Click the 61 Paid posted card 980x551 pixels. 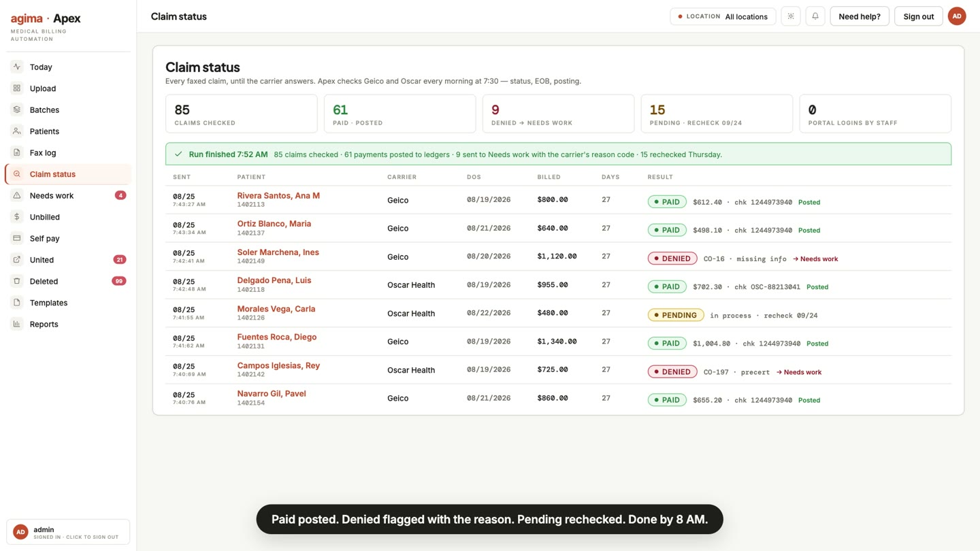[x=399, y=114]
